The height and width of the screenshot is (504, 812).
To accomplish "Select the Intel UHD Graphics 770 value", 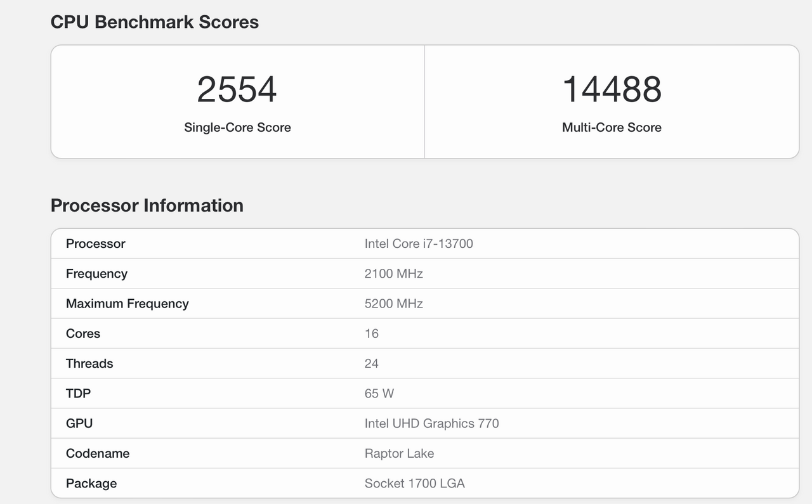I will pyautogui.click(x=432, y=423).
